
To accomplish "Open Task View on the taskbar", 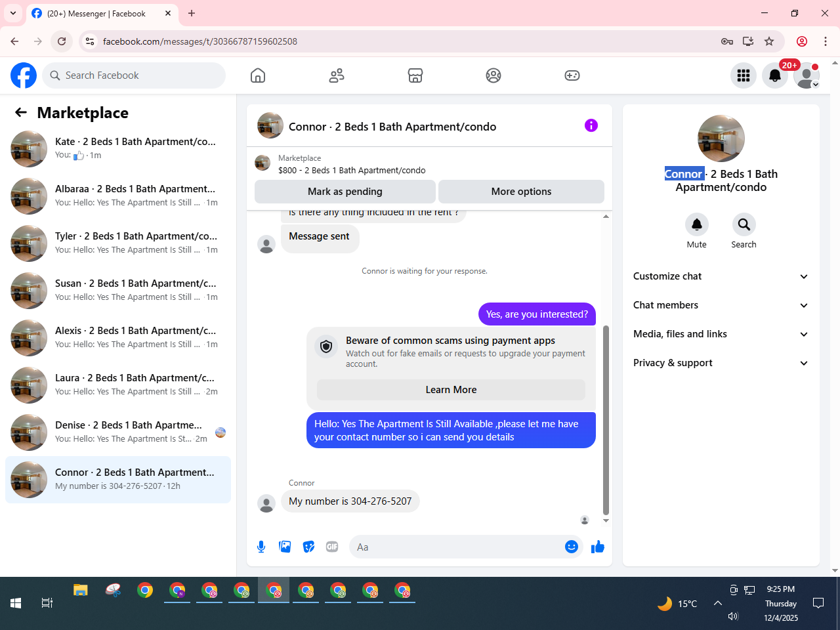I will (47, 603).
